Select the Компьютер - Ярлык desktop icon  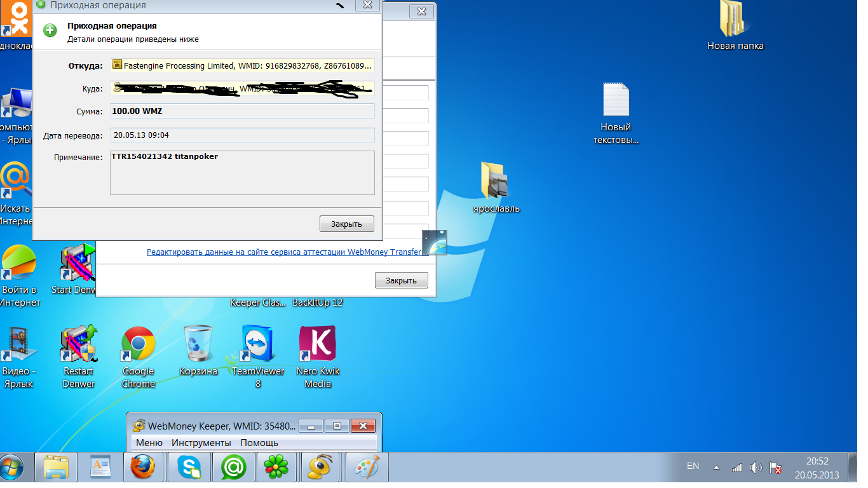pos(16,117)
